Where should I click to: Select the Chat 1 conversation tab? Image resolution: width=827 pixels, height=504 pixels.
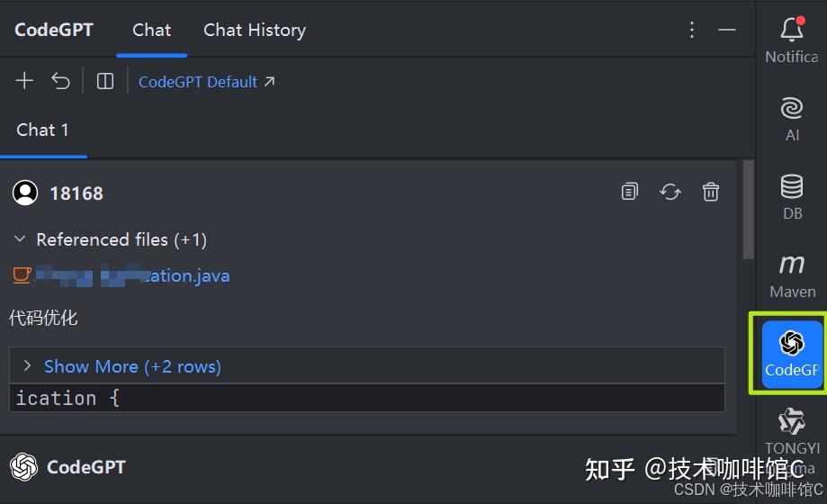42,130
